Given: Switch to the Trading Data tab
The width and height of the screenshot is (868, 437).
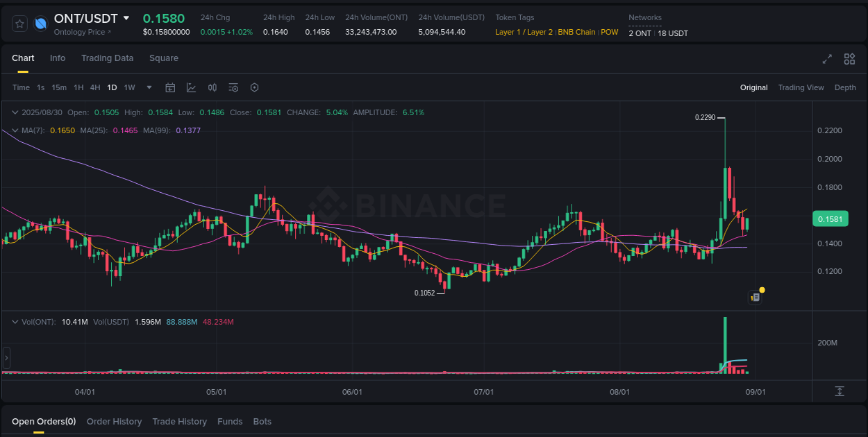Looking at the screenshot, I should coord(107,58).
